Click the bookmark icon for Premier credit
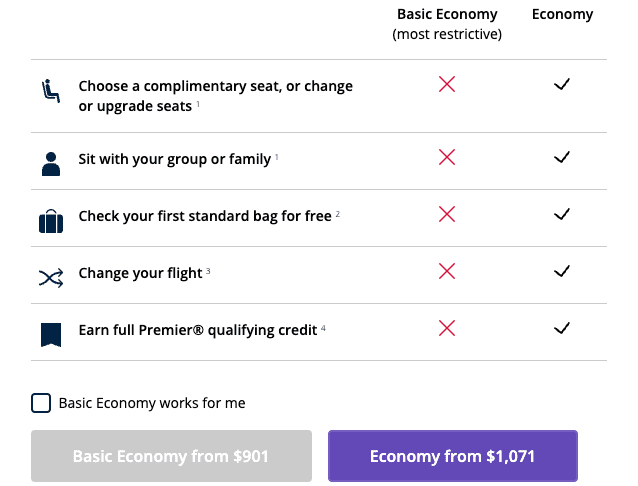This screenshot has height=486, width=638. tap(51, 335)
